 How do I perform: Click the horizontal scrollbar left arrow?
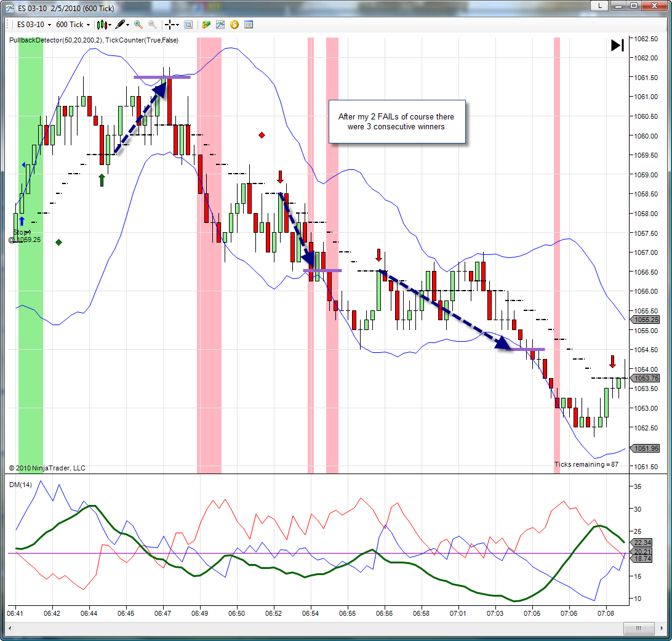[x=10, y=629]
